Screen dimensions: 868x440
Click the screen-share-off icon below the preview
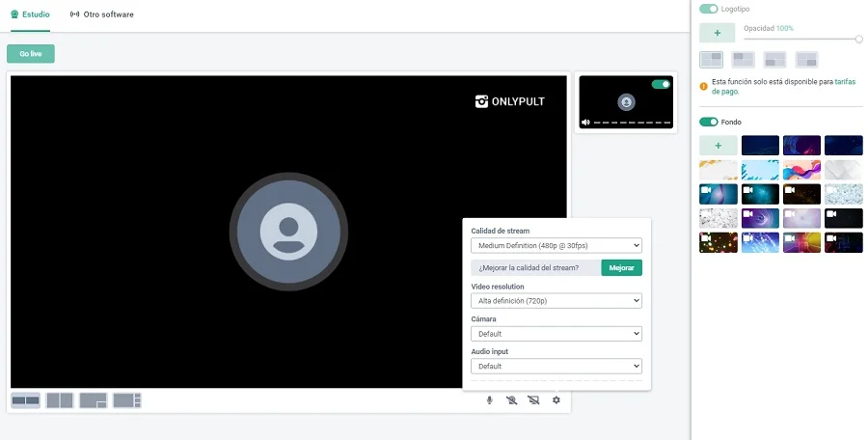(533, 400)
